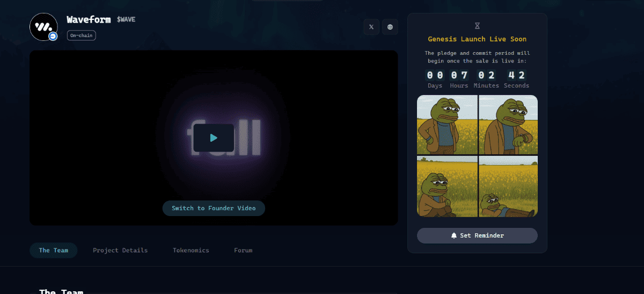
Task: Open the Forum tab
Action: [x=243, y=250]
